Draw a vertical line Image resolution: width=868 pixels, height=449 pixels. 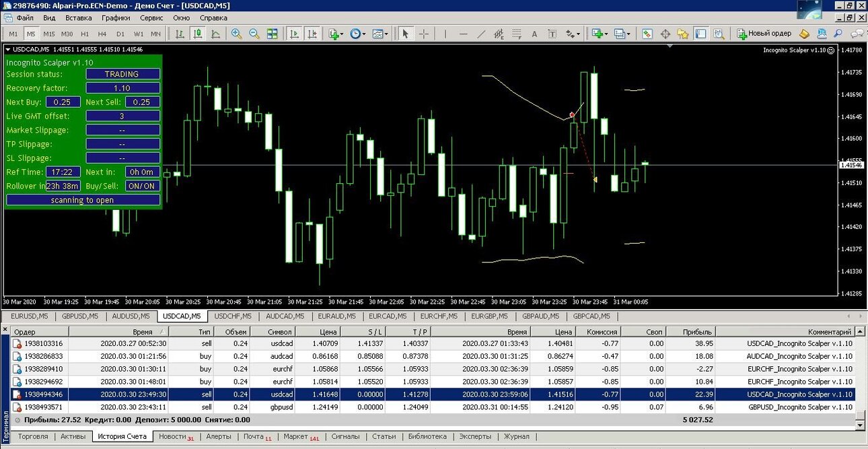(445, 34)
